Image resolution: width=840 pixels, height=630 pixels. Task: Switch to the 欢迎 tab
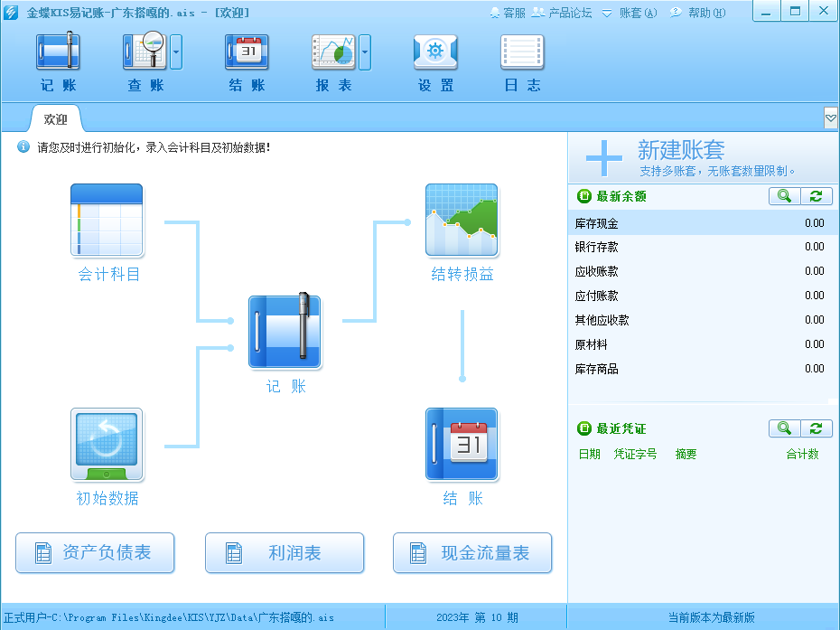coord(56,119)
